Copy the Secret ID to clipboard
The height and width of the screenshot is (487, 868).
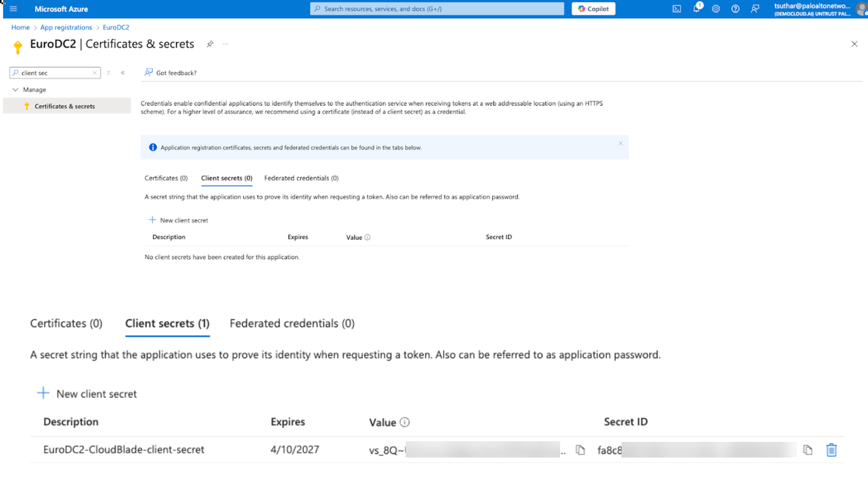point(808,450)
